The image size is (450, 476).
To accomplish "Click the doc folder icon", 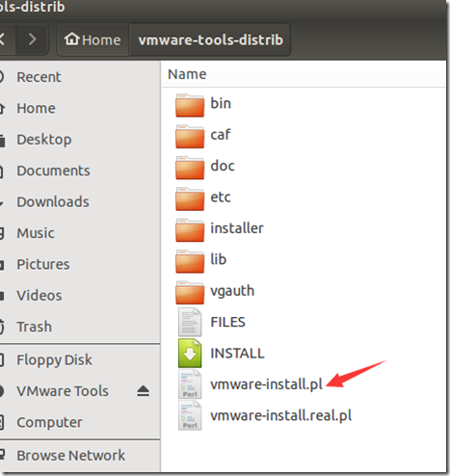I will (x=190, y=168).
